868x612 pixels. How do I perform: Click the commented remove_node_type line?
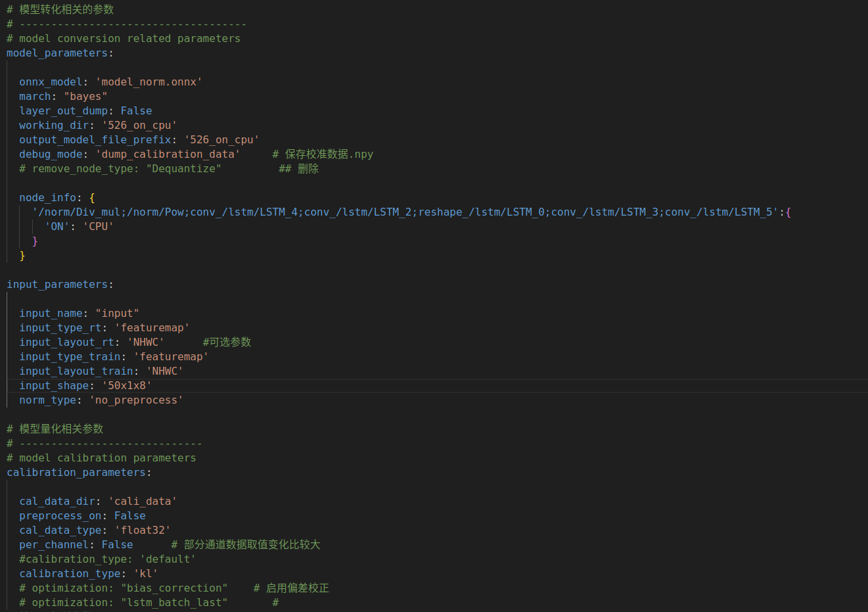(x=120, y=169)
